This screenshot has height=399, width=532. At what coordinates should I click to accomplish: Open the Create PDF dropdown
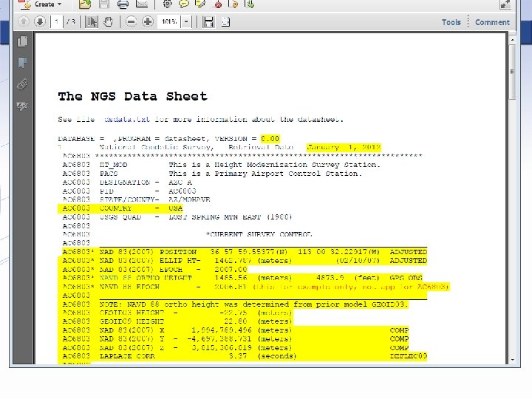41,4
